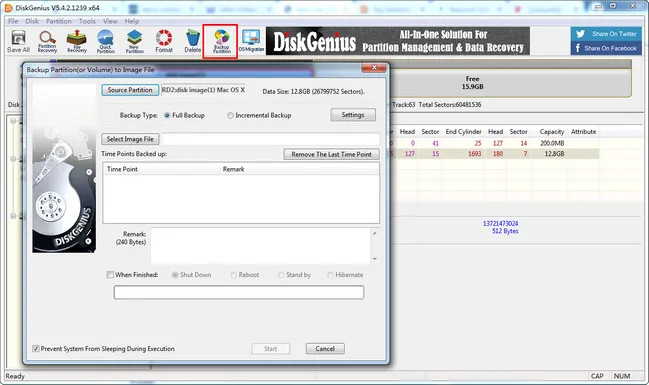Screen dimensions: 649x385
Task: Open the Help menu
Action: pyautogui.click(x=132, y=21)
